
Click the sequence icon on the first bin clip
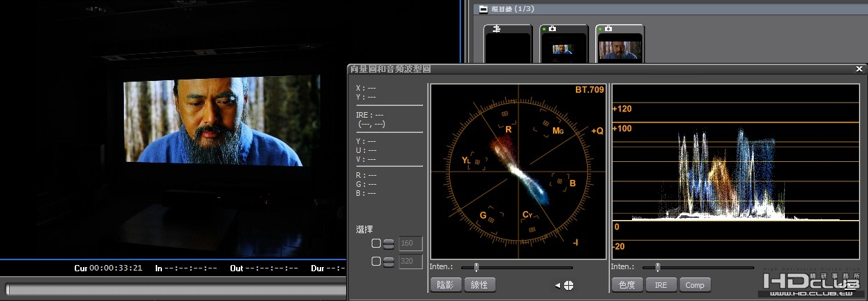point(496,29)
